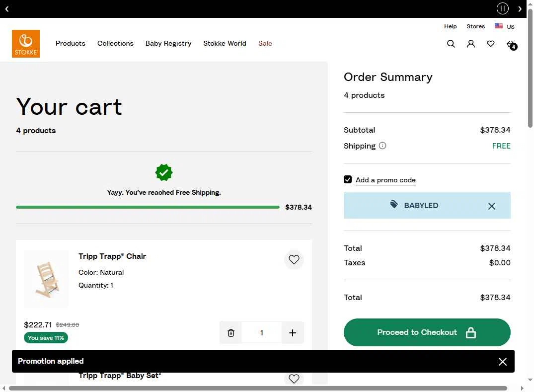Click the BABYLED promo tag icon

394,205
